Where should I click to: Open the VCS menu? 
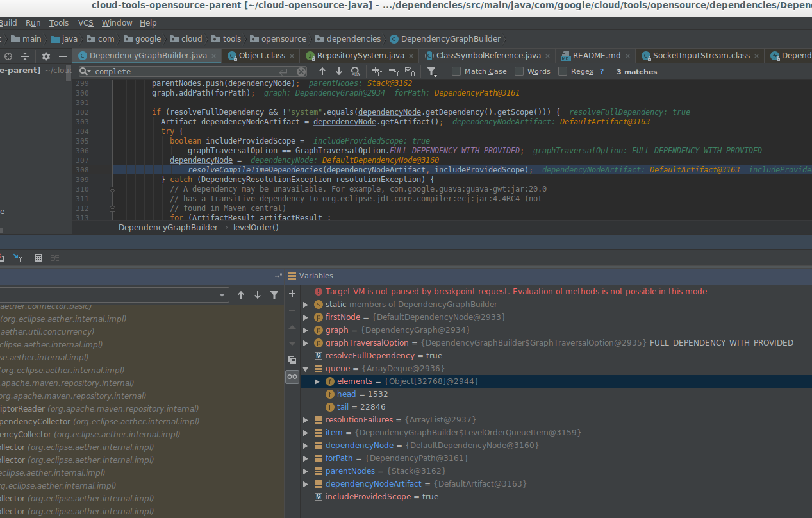86,22
